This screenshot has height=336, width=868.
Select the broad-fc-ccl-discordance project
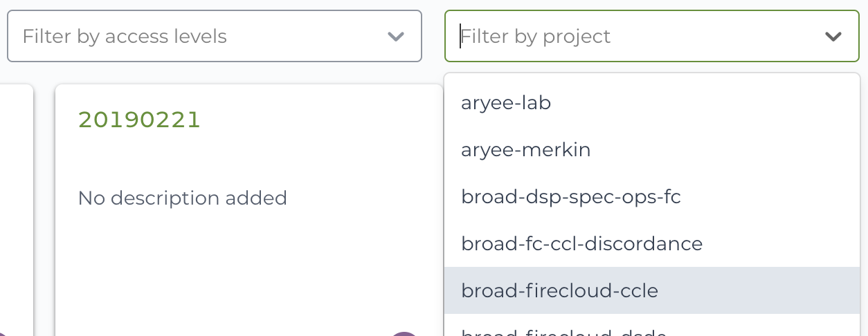[x=652, y=244]
